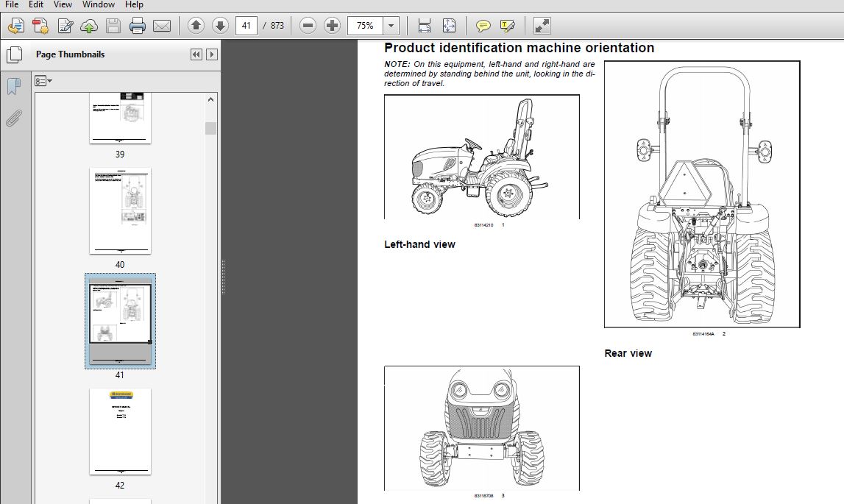Open the Edit menu

pos(36,4)
